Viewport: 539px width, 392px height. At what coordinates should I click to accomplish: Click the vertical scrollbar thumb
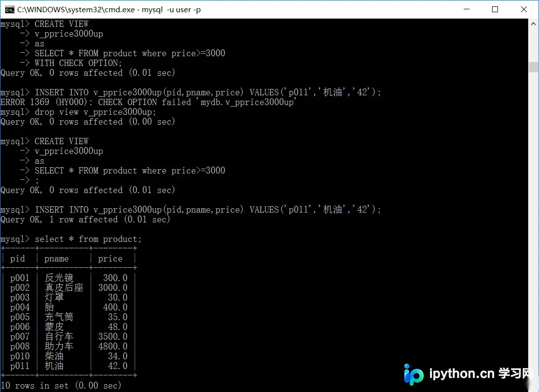point(533,67)
